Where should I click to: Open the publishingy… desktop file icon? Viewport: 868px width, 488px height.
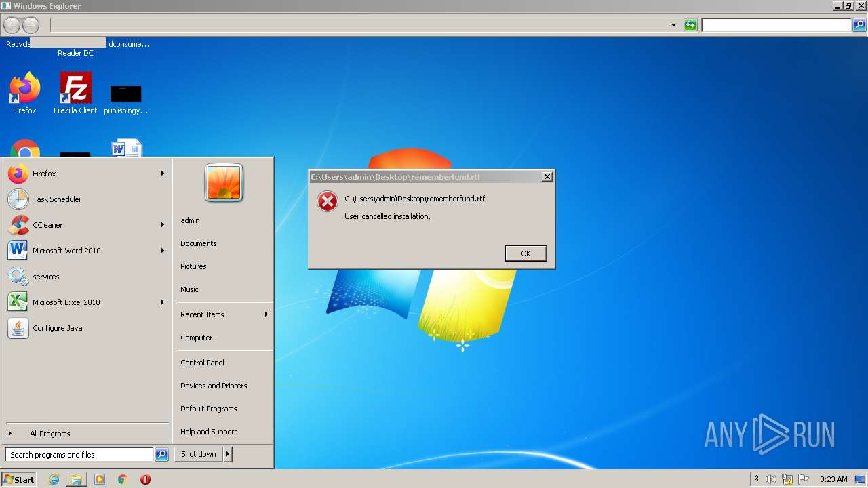click(125, 94)
